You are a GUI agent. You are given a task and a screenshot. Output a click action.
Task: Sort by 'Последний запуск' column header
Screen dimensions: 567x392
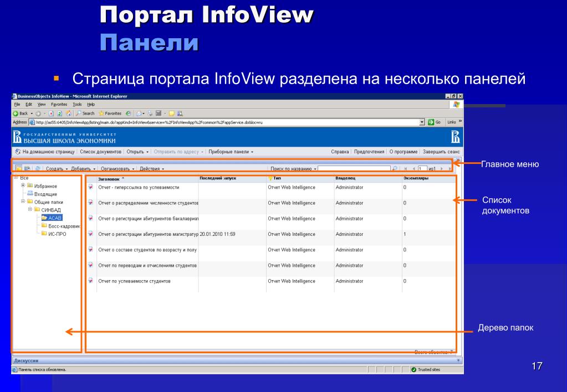[218, 178]
